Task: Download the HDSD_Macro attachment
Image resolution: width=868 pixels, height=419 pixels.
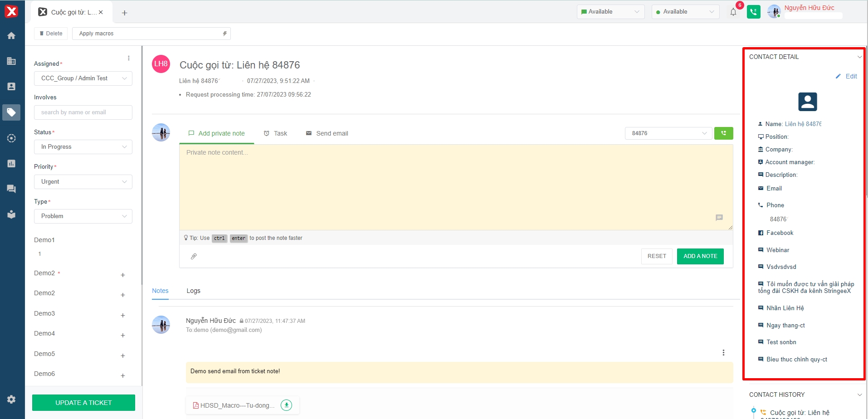Action: click(x=286, y=405)
